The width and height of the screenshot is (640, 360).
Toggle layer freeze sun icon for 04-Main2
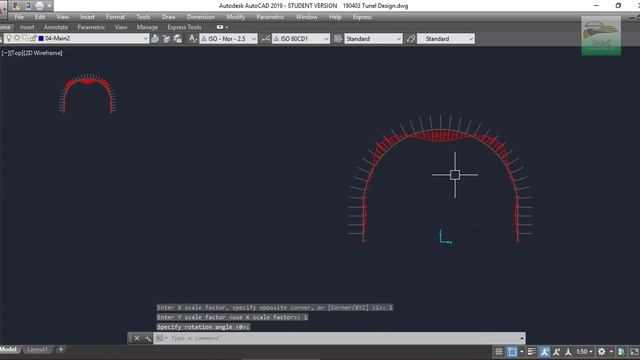[x=17, y=38]
